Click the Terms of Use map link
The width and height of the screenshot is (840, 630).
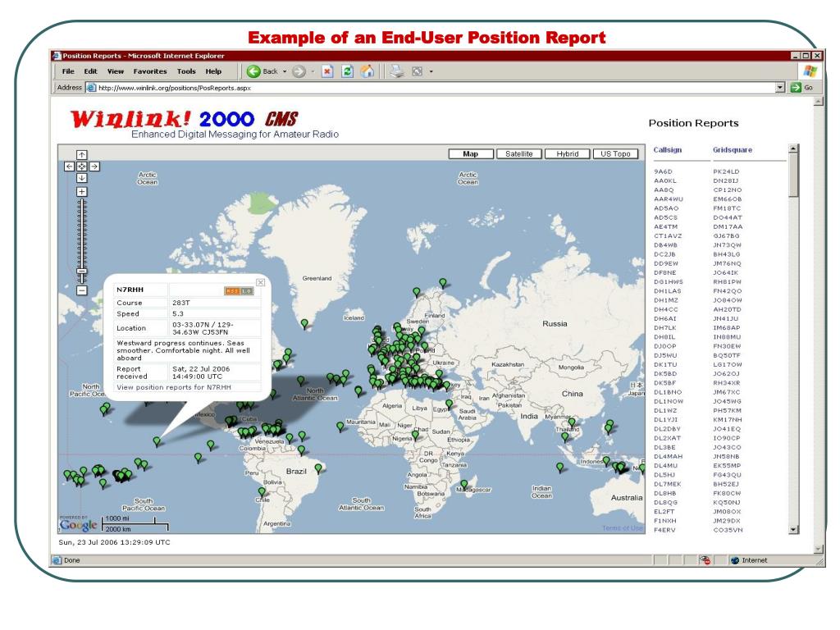pos(622,528)
